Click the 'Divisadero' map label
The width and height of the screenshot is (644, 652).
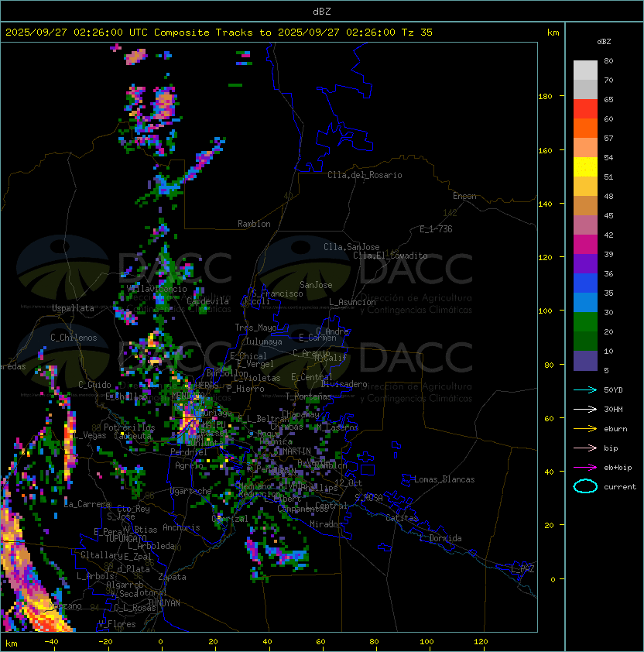tap(344, 384)
